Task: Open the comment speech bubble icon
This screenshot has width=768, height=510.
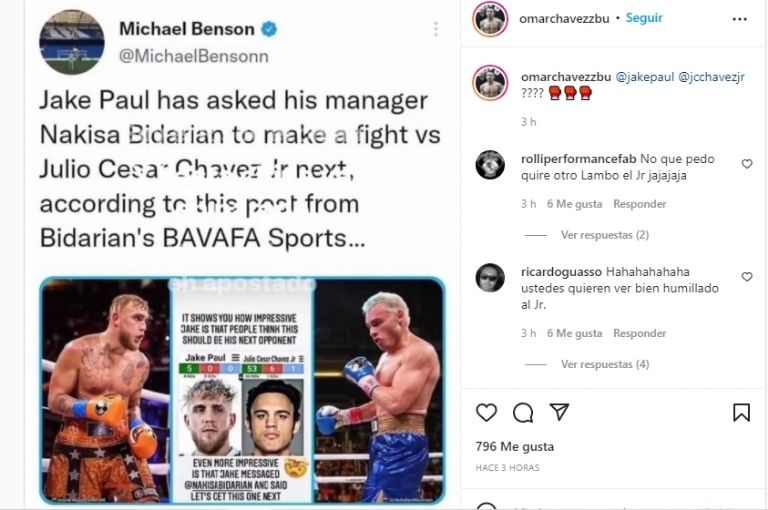Action: coord(523,413)
